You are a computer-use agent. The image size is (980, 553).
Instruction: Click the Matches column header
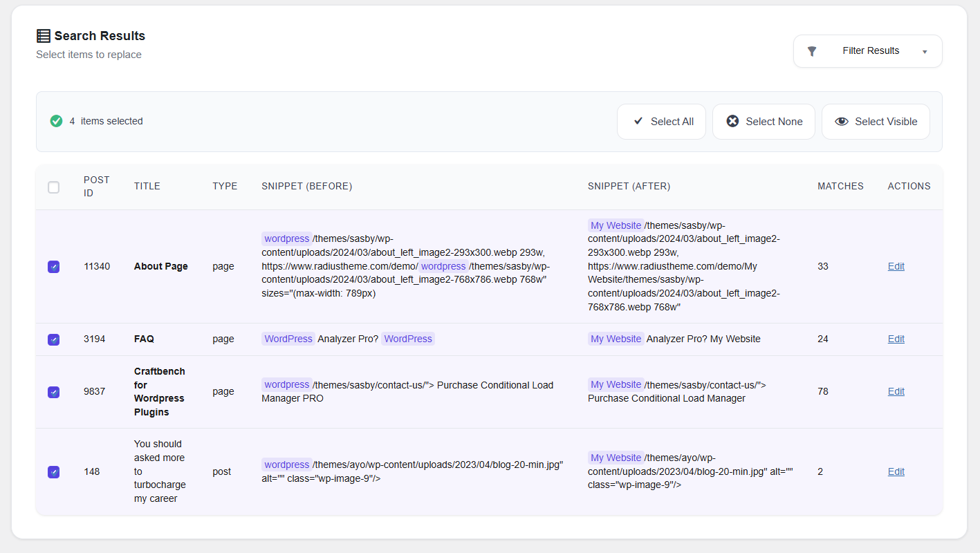pyautogui.click(x=840, y=187)
